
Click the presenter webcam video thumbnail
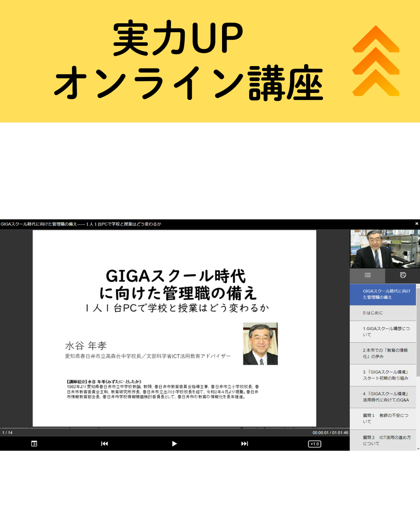coord(385,248)
